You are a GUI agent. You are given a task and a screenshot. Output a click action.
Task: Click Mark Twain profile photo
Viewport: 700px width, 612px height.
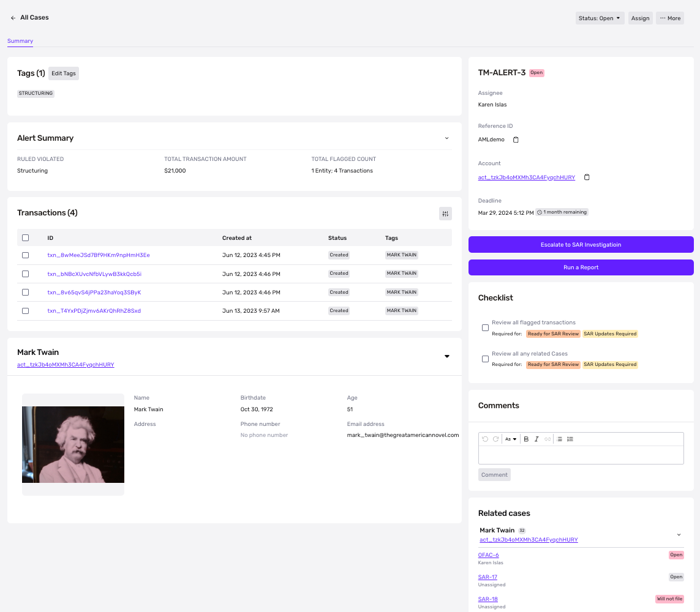73,444
